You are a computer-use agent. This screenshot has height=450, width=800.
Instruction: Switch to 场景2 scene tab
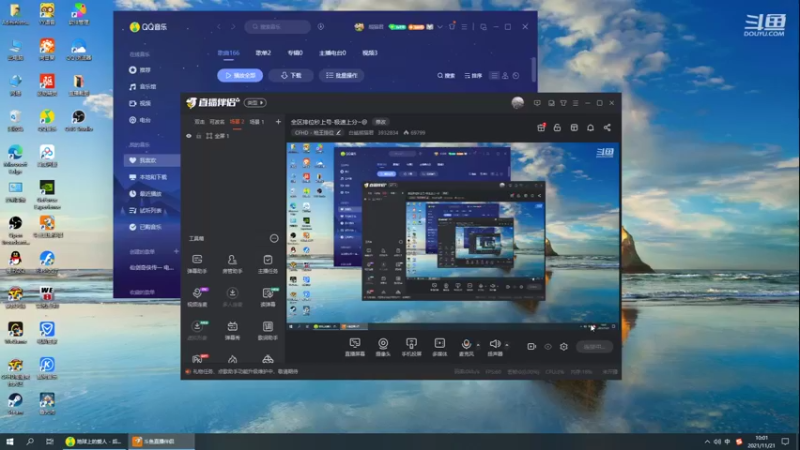(x=237, y=122)
